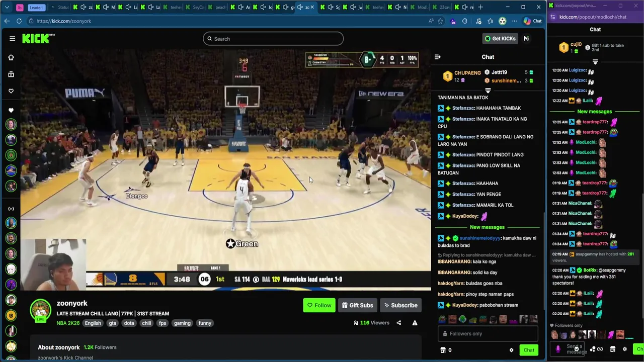Viewport: 644px width, 362px height.
Task: Click the gta tag
Action: click(113, 323)
